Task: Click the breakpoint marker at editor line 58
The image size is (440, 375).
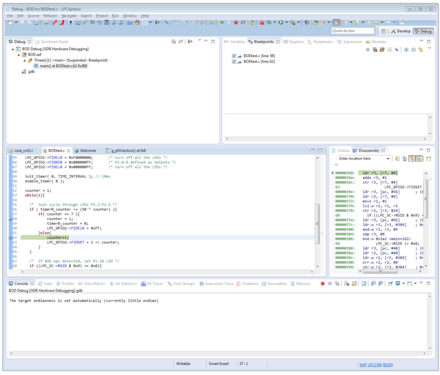Action: [x=11, y=219]
